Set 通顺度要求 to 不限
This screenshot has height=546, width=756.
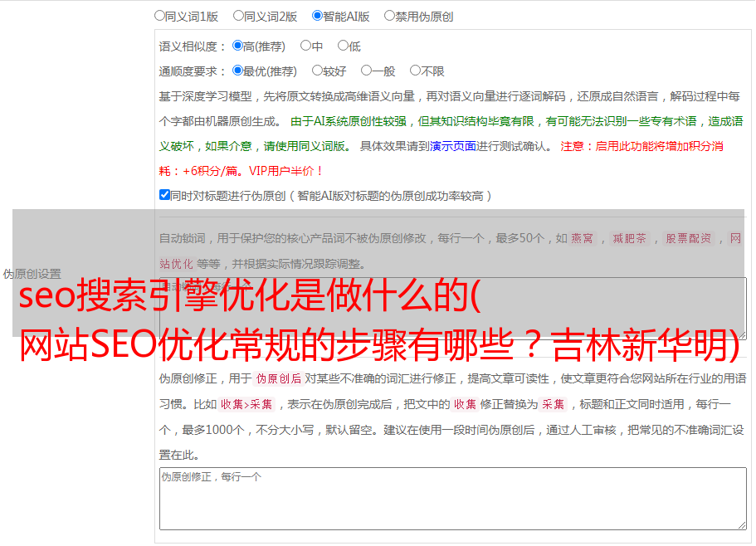click(415, 71)
